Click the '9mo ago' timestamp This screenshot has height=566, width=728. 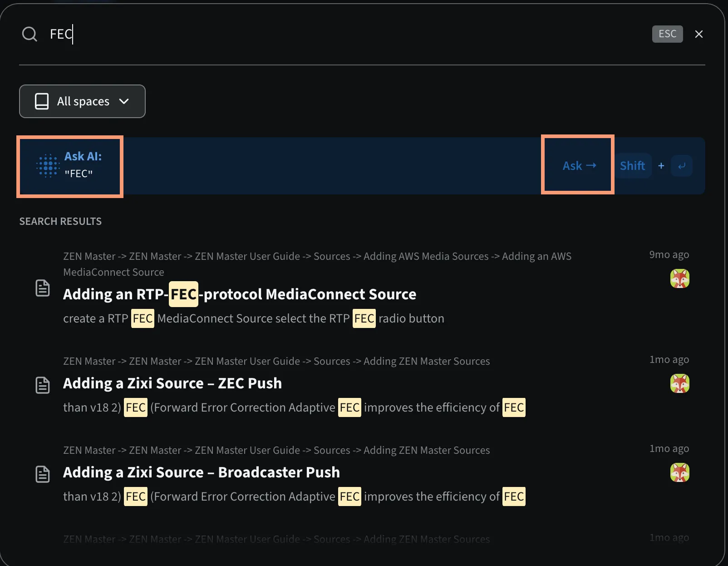[x=669, y=254]
